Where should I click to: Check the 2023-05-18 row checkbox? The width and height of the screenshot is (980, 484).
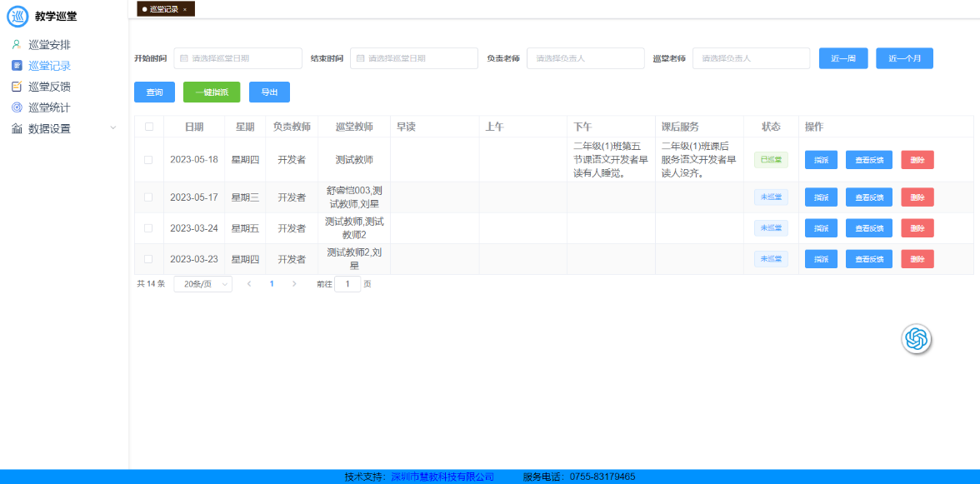(148, 160)
